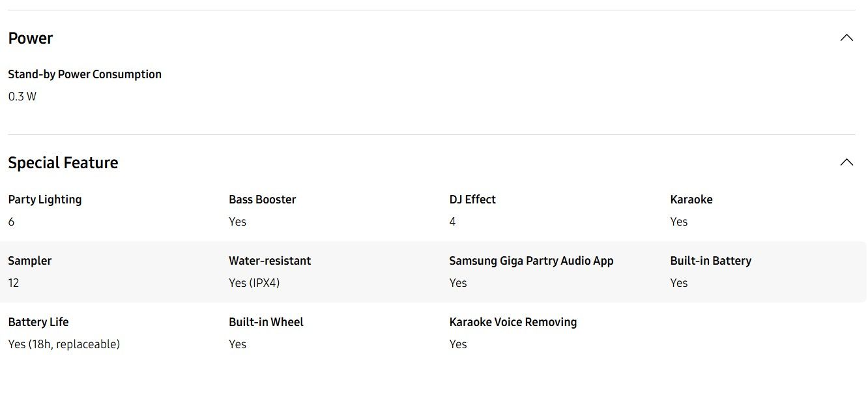Click the Power section heading
The height and width of the screenshot is (416, 868).
point(31,38)
